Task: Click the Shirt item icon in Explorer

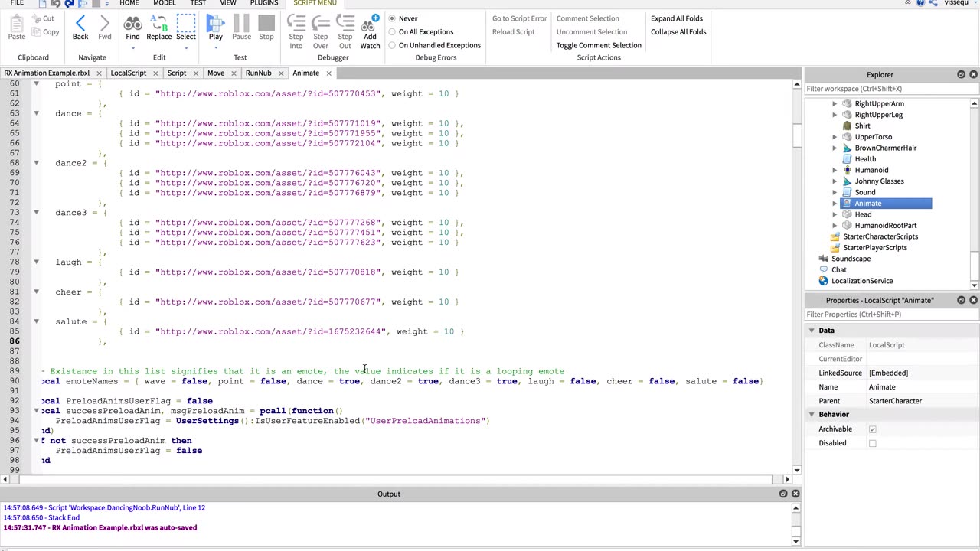Action: 847,126
